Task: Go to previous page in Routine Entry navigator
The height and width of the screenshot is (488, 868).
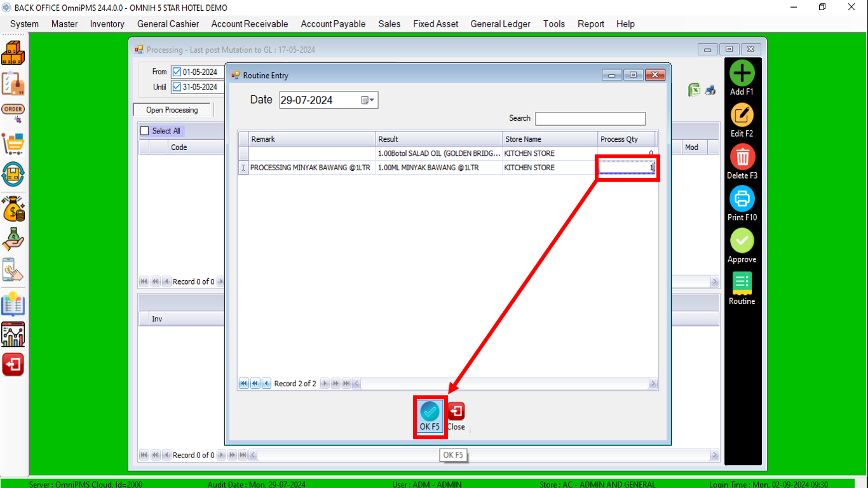Action: (255, 383)
